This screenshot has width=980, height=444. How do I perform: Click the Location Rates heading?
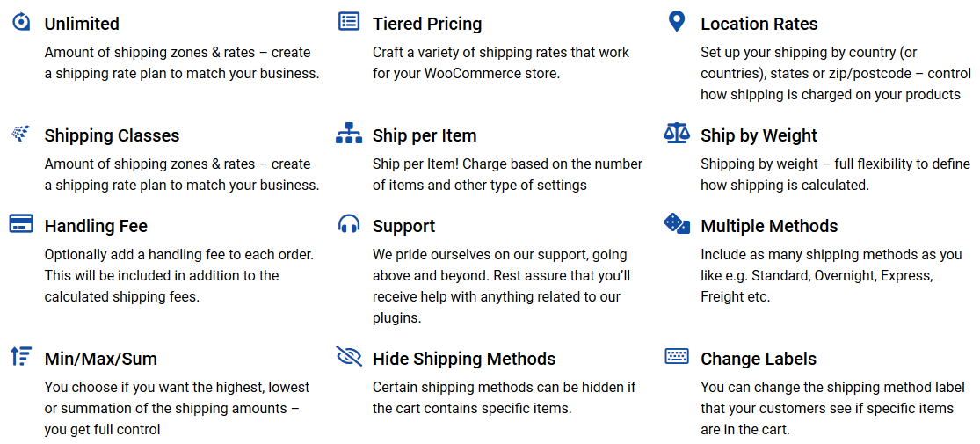(759, 24)
